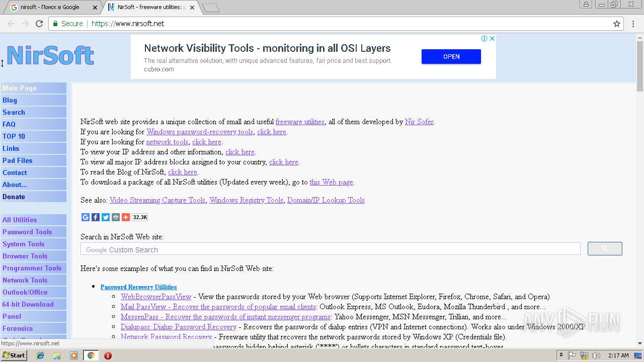
Task: Open the freeware utilities link
Action: [300, 122]
